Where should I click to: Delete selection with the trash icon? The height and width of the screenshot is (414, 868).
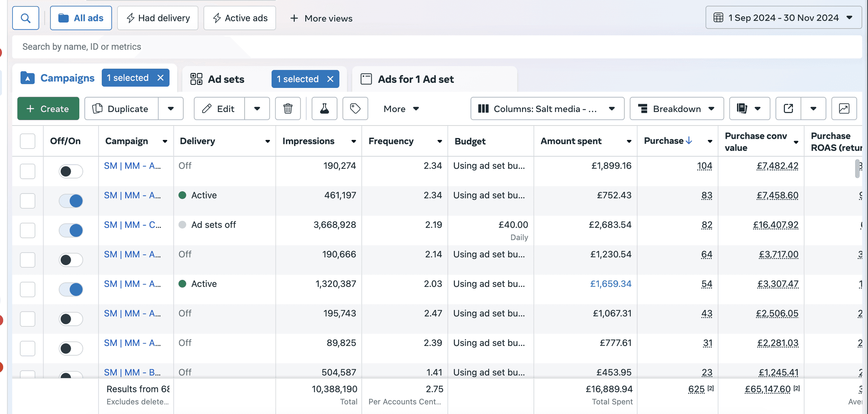(288, 108)
